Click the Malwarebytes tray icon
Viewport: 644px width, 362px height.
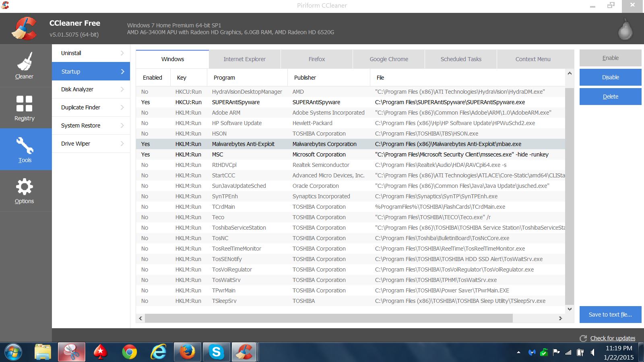tap(532, 352)
